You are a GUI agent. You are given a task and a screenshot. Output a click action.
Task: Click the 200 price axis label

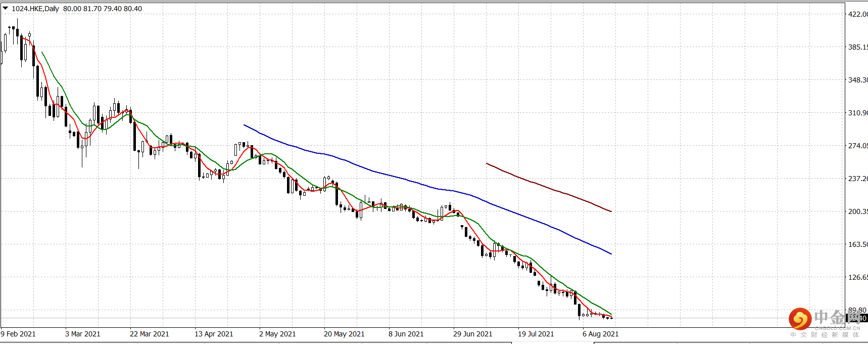tap(858, 211)
